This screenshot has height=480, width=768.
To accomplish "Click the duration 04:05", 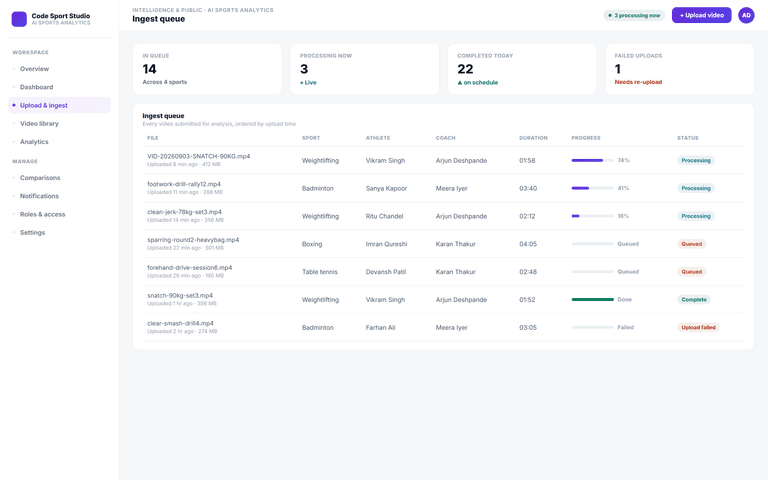I will [x=528, y=244].
